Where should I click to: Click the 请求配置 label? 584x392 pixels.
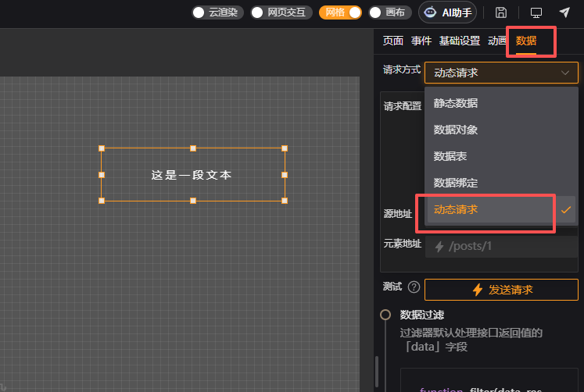[403, 106]
